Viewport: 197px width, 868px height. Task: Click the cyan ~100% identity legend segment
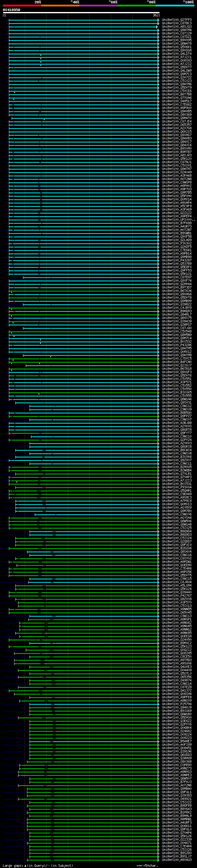[x=175, y=6]
